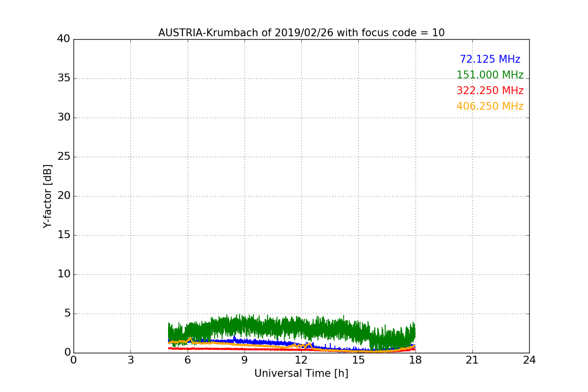Click the y-axis tick label 30

[64, 118]
